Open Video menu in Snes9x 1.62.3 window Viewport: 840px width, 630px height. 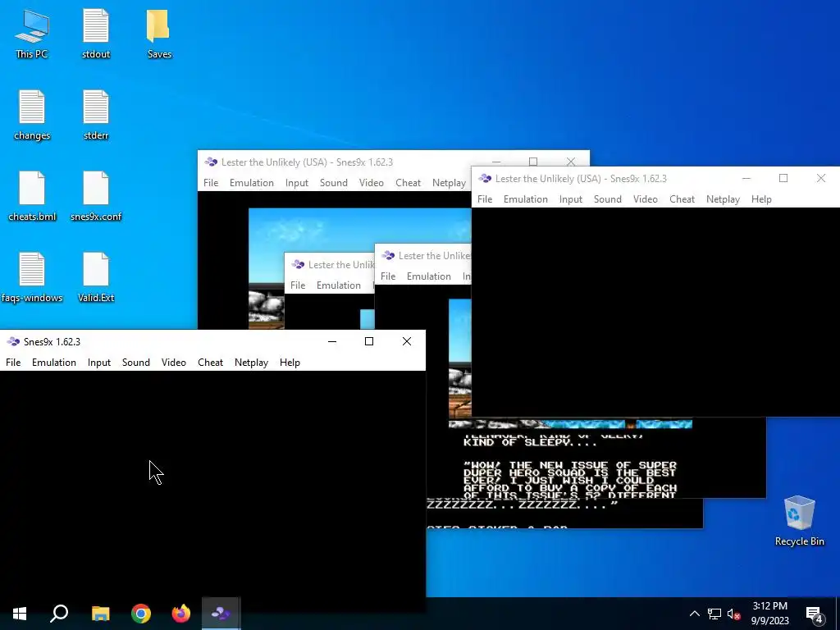[174, 363]
